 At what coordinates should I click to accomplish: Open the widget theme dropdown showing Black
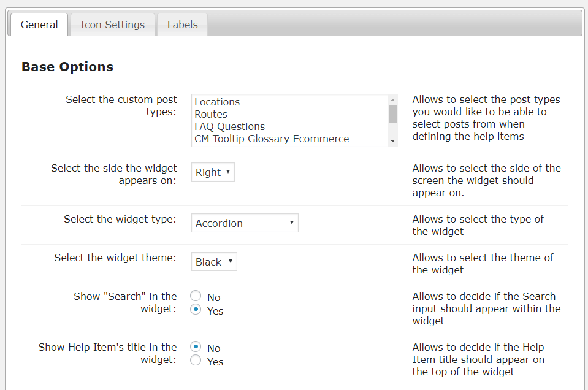[x=214, y=262]
